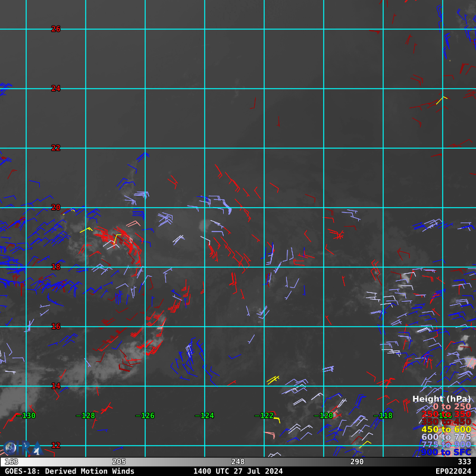This screenshot has height=476, width=476.
Task: Click the '1400 UTC 27 Jul 2024' timestamp
Action: 237,471
